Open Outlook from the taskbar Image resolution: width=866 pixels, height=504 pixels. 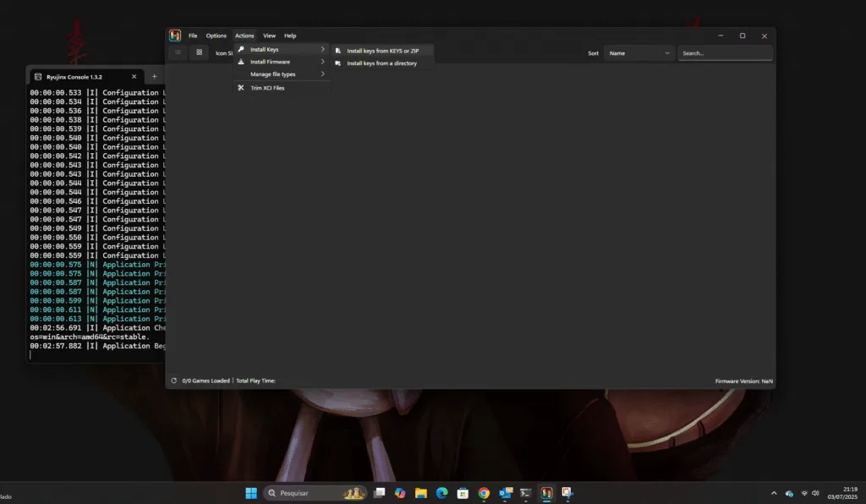pos(505,493)
